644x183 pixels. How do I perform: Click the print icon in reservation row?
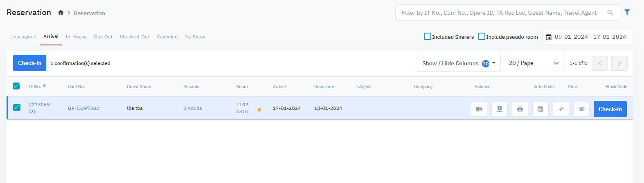[520, 109]
